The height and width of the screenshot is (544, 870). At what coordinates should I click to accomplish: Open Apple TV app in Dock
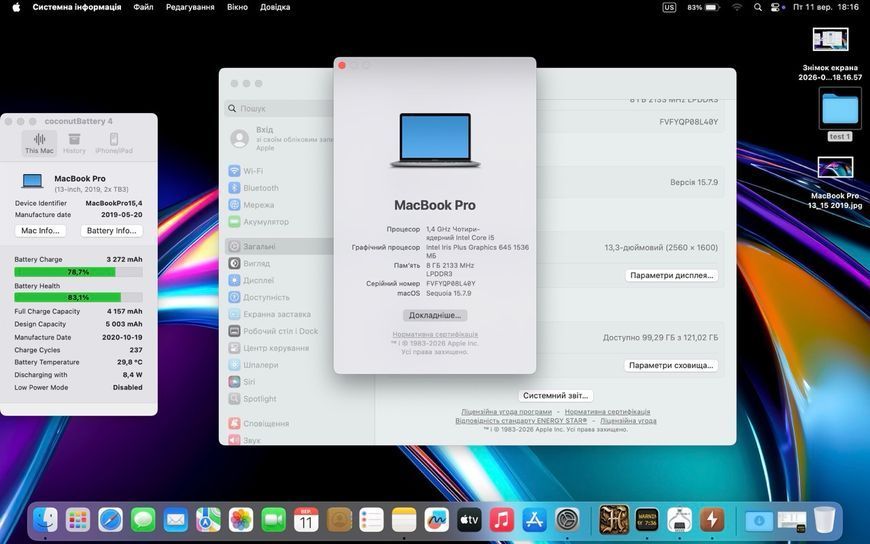469,520
